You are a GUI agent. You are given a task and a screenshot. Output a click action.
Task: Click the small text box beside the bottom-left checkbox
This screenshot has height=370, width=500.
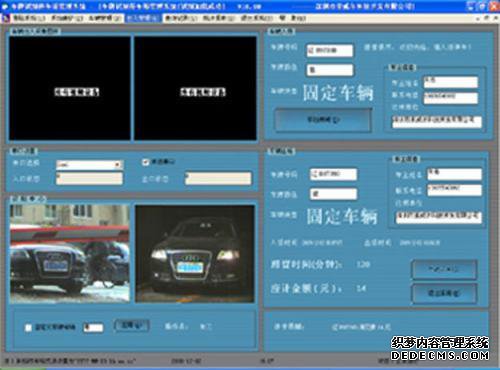click(x=93, y=328)
